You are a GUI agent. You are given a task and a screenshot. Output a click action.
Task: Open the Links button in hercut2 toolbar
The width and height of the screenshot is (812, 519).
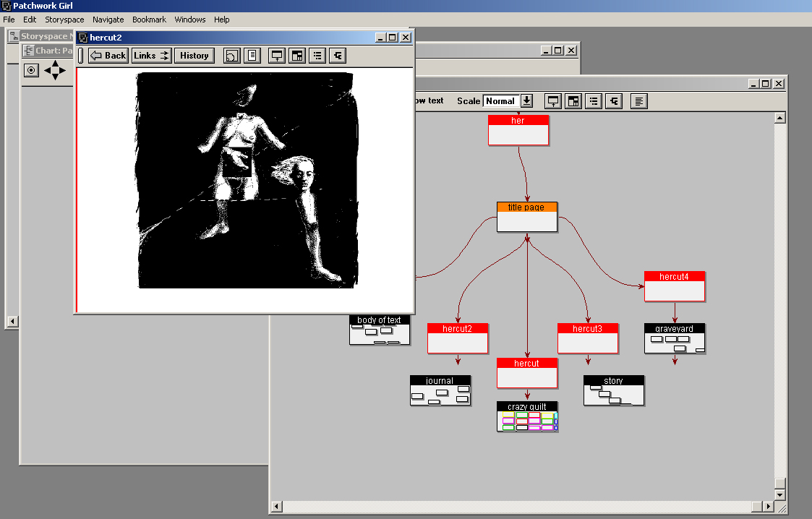151,56
